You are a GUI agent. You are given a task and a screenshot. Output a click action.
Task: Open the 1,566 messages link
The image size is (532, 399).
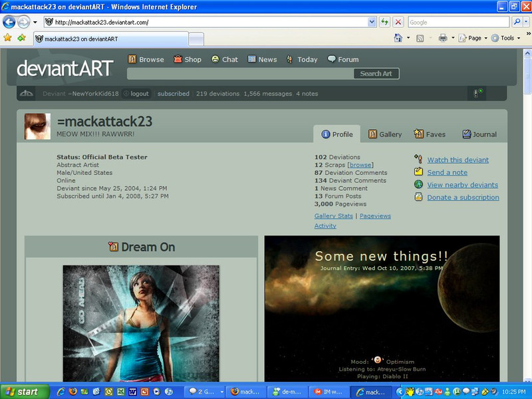(268, 94)
